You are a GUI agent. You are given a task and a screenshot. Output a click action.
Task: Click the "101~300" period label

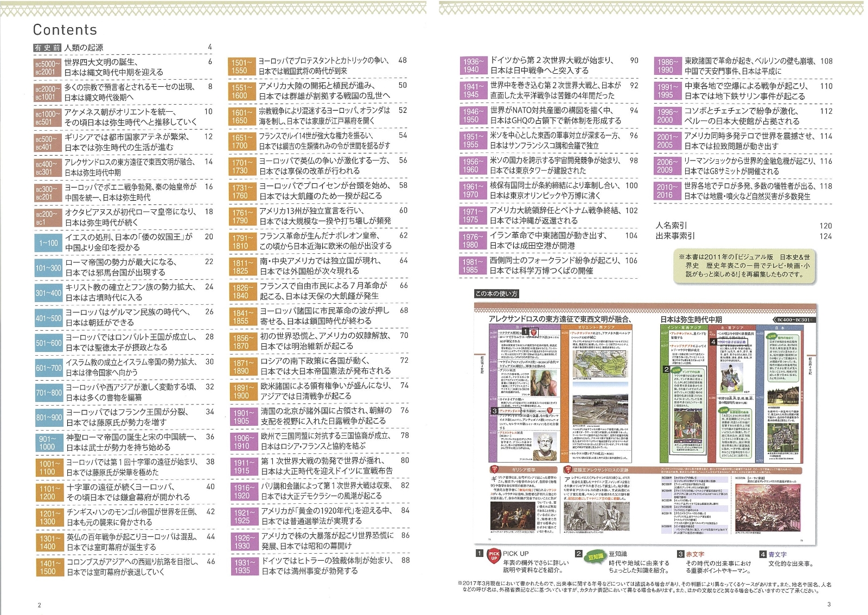tap(48, 268)
